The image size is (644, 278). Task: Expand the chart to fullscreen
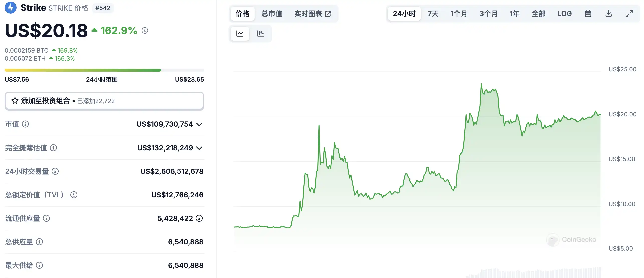[x=629, y=14]
